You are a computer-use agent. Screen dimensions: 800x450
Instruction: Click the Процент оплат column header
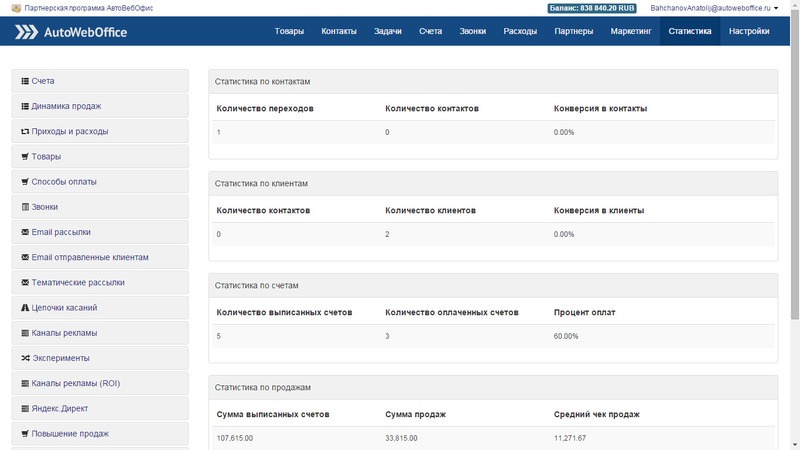(584, 313)
